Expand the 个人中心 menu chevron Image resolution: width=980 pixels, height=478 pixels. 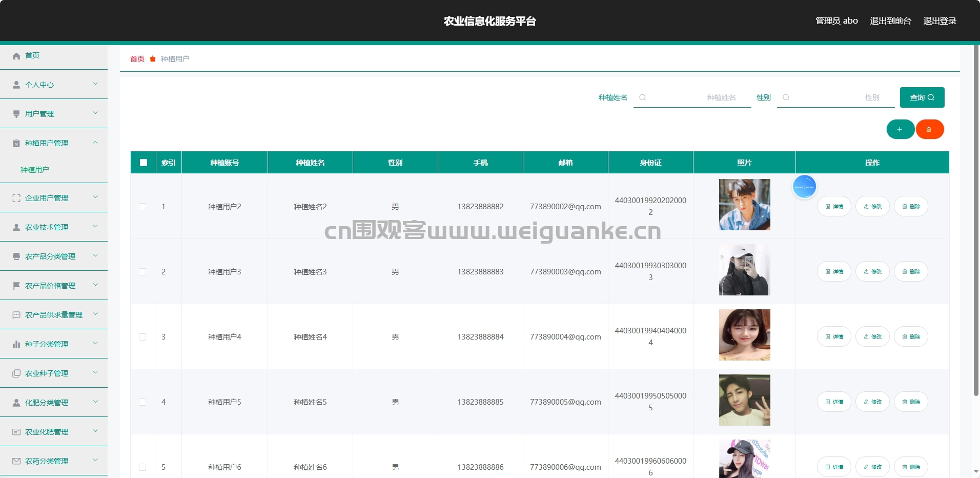click(95, 84)
